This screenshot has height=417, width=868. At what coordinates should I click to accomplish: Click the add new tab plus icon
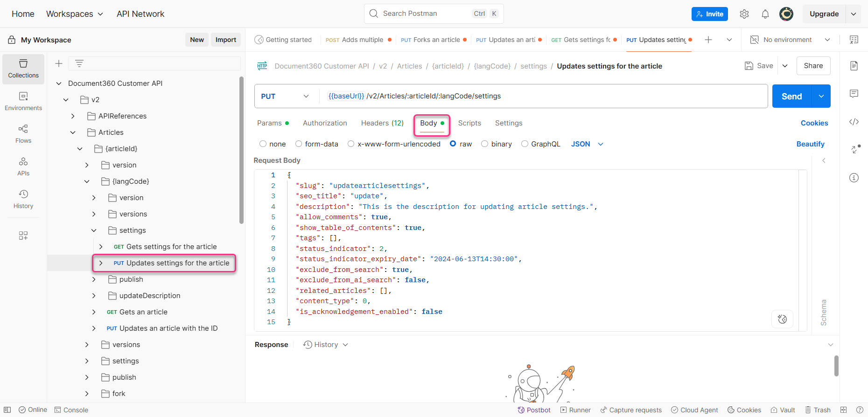(x=708, y=40)
